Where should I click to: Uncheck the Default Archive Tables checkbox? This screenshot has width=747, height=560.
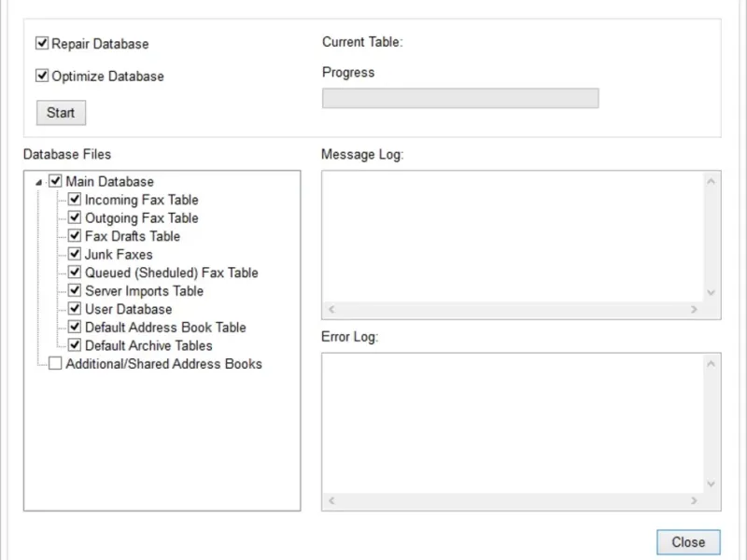pyautogui.click(x=75, y=345)
